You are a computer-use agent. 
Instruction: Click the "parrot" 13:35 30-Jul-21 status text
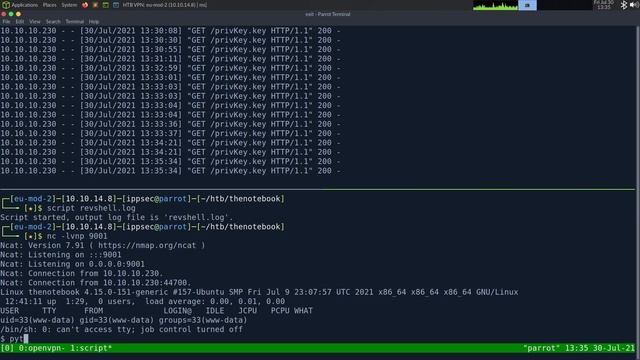[x=579, y=348]
